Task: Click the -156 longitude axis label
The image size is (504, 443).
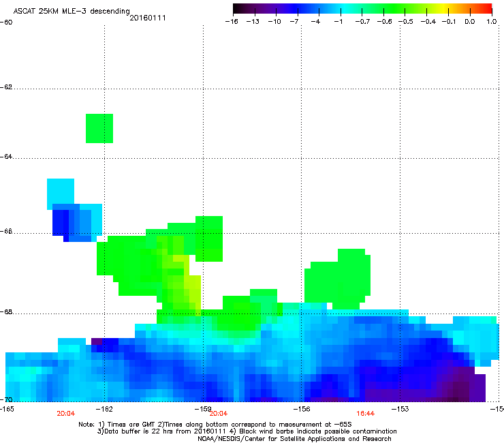Action: (x=302, y=409)
